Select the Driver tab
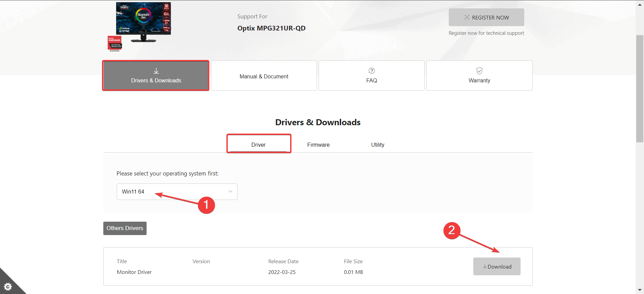 [259, 144]
